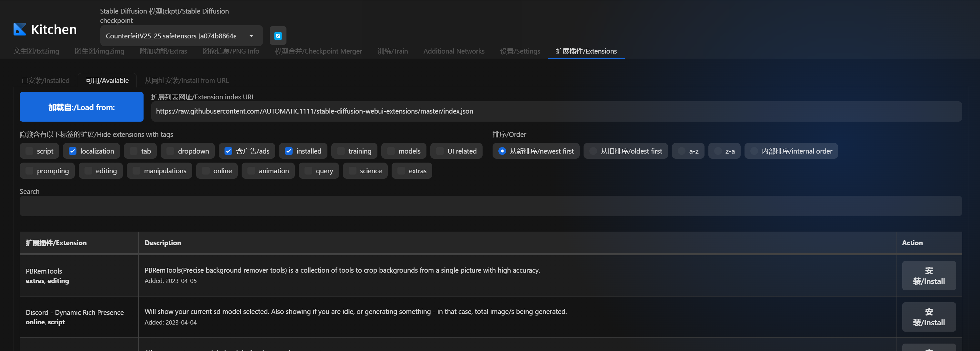This screenshot has height=351, width=980.
Task: Select internal order sorting
Action: tap(754, 151)
